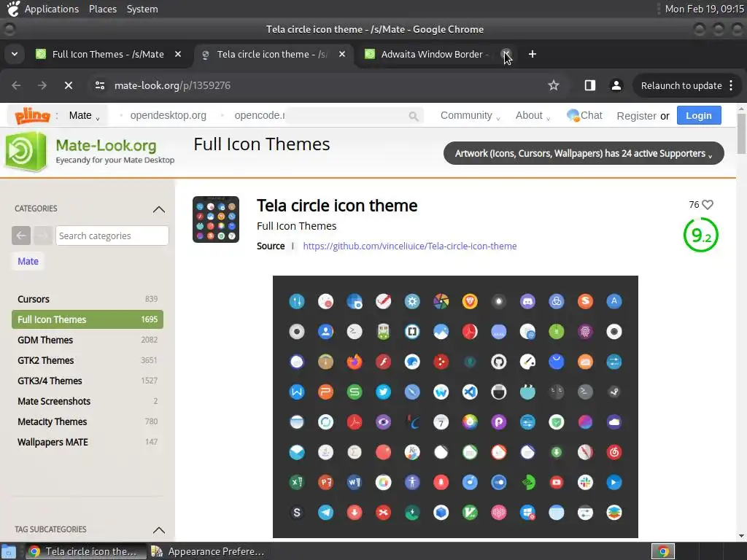Image resolution: width=747 pixels, height=560 pixels.
Task: Like the theme with the heart icon
Action: 708,205
